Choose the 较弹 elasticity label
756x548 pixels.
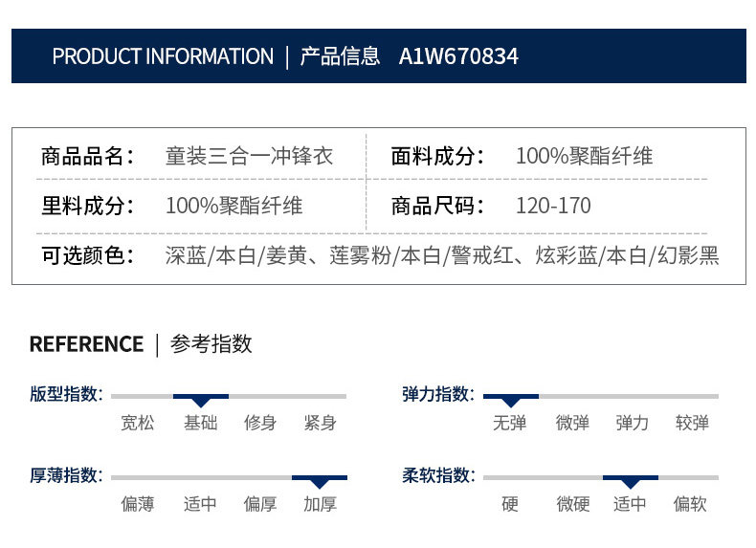[x=691, y=423]
